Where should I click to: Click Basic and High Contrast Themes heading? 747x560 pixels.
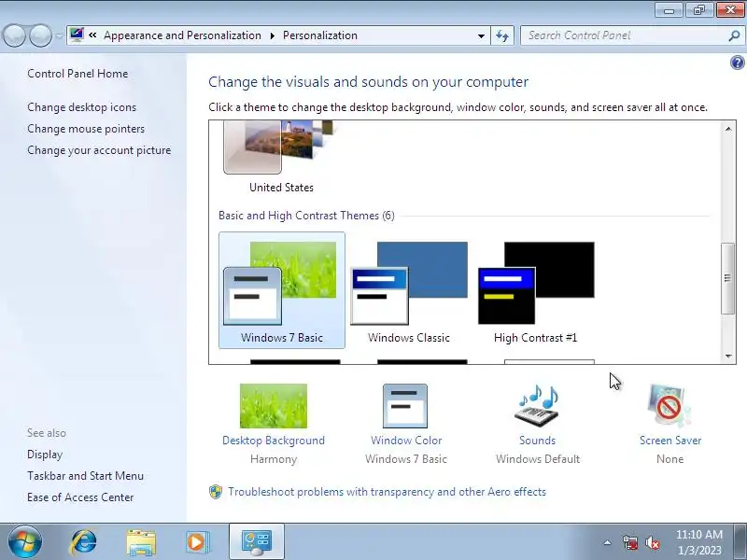click(306, 216)
